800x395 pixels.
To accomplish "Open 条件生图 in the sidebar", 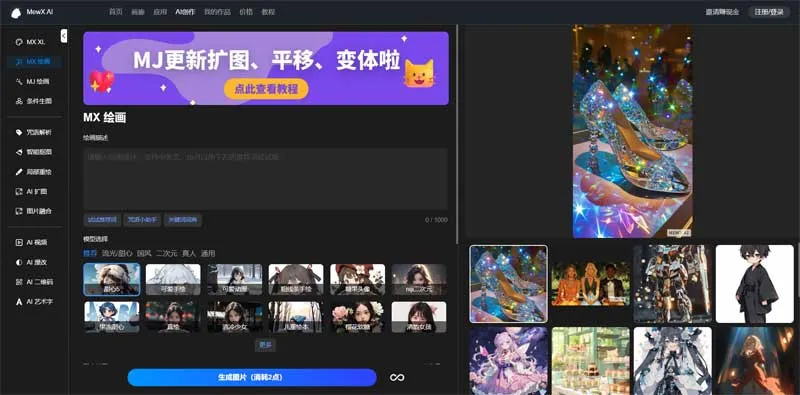I will coord(34,101).
